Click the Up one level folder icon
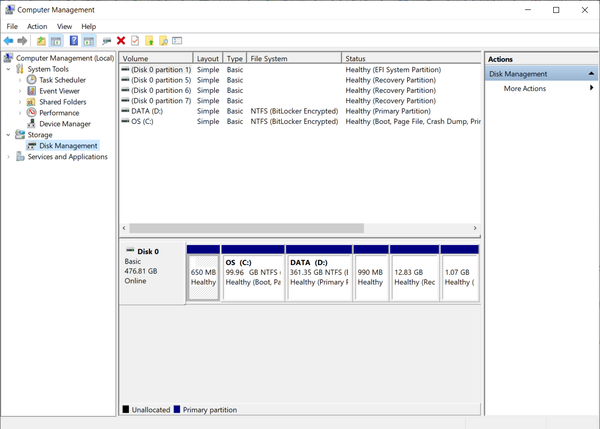This screenshot has width=600, height=429. click(41, 41)
